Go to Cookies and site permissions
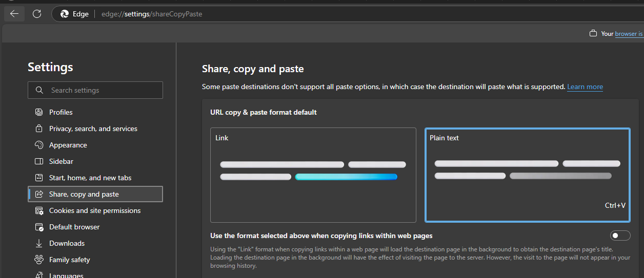 tap(94, 210)
